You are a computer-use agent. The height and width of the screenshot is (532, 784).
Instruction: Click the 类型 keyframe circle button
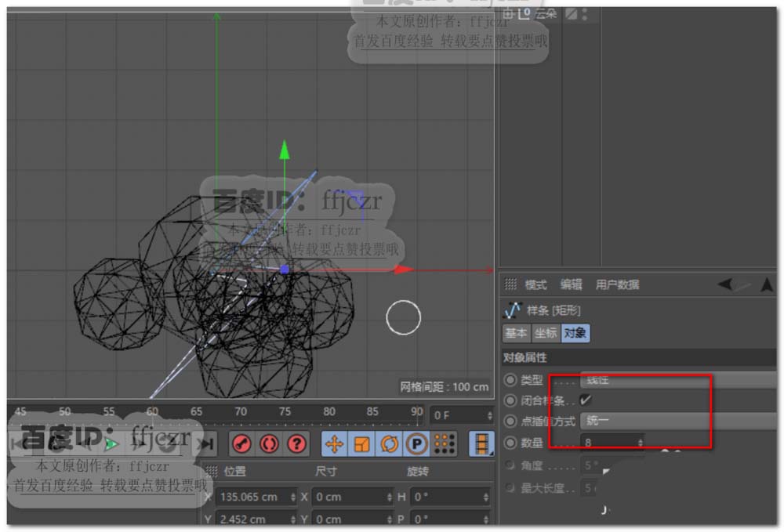pyautogui.click(x=510, y=380)
